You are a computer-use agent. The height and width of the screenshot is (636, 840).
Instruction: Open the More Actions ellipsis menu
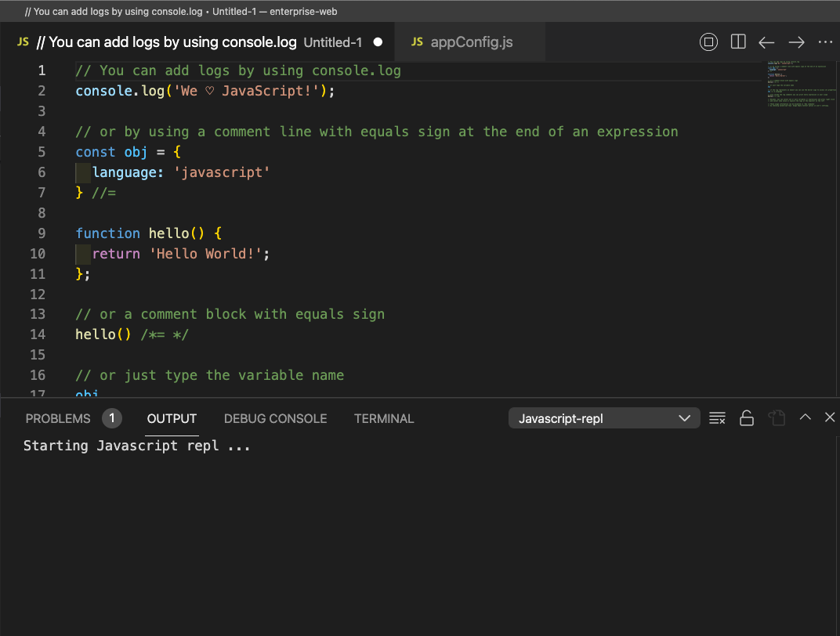click(825, 42)
